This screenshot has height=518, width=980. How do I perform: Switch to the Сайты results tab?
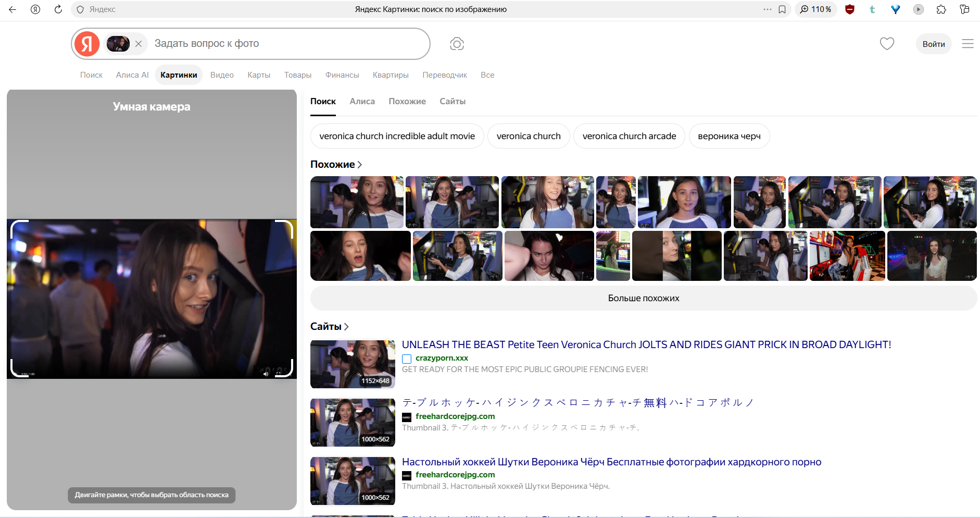pyautogui.click(x=453, y=102)
